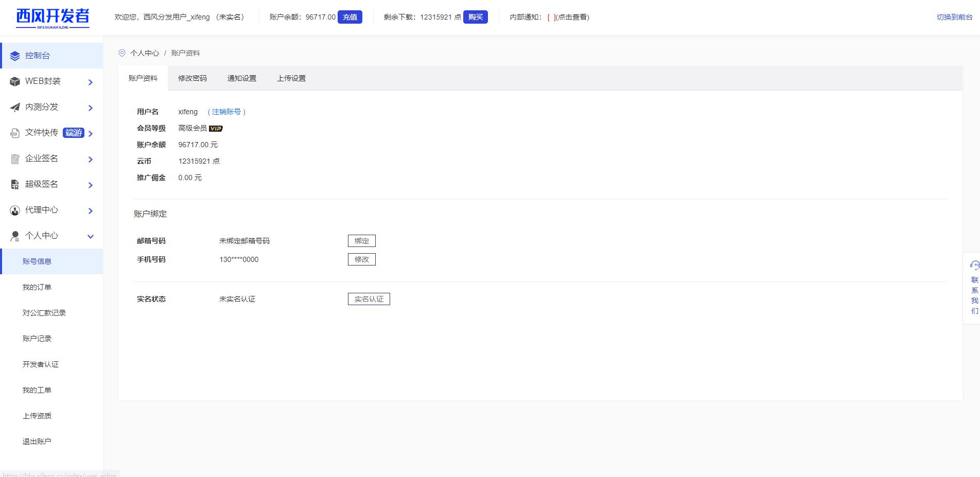Click the 超级签名 sidebar icon
The width and height of the screenshot is (980, 477).
(x=15, y=185)
